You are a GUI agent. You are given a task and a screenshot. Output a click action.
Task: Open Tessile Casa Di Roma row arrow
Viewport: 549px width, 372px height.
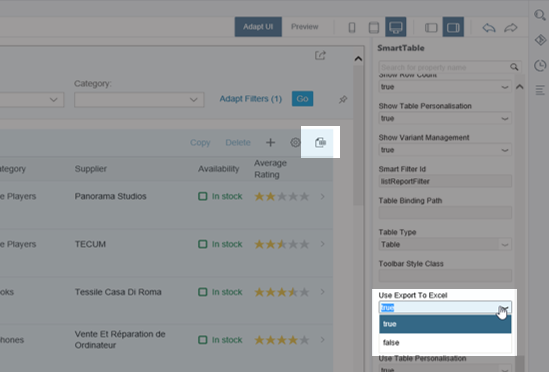(322, 292)
